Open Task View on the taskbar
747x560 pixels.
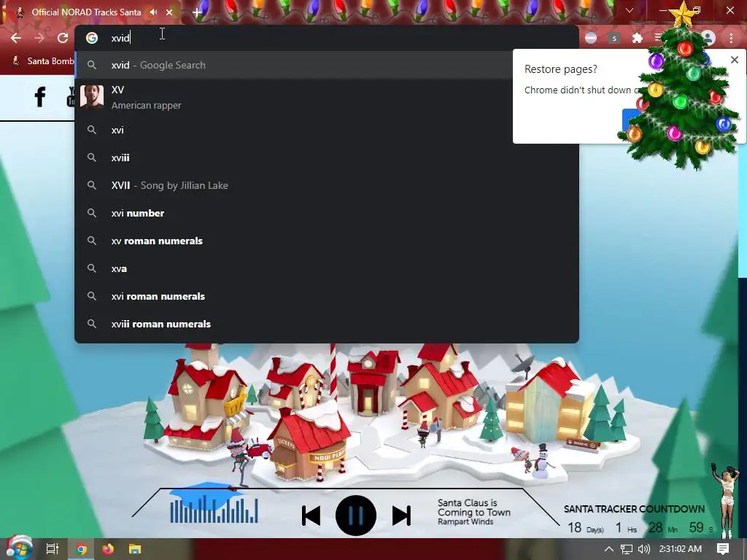coord(52,549)
